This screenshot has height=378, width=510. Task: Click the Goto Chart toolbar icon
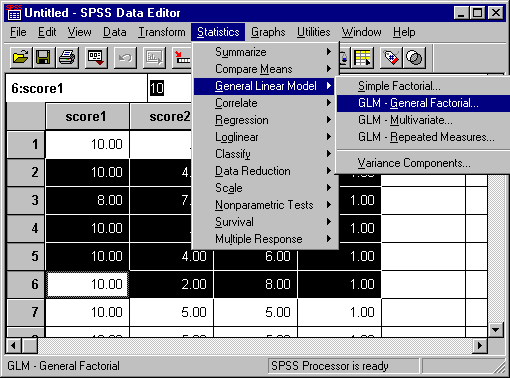point(154,58)
